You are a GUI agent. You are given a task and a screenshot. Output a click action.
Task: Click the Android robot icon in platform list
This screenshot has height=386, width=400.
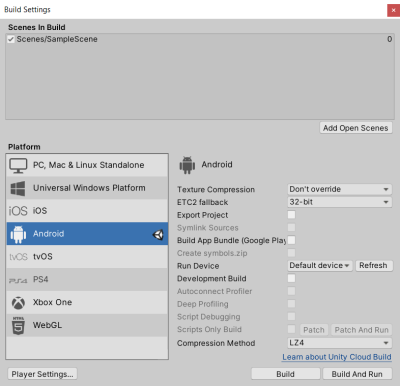click(x=18, y=234)
